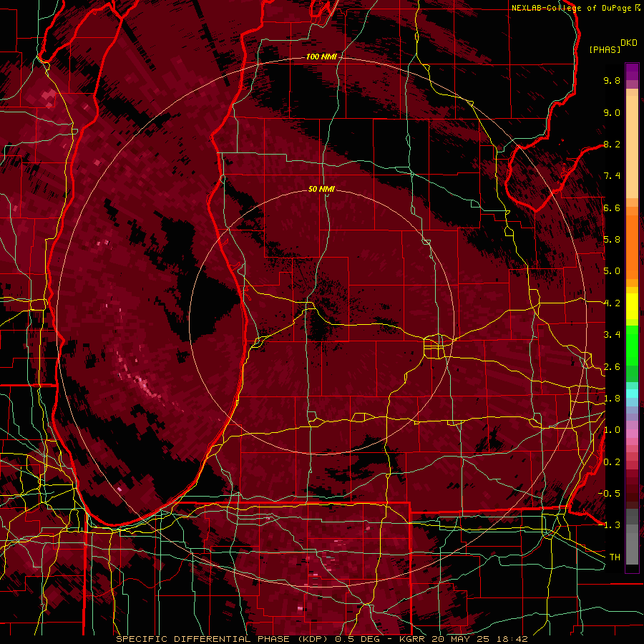Select the 9.0 value on the color scale
The width and height of the screenshot is (644, 644).
coord(612,112)
